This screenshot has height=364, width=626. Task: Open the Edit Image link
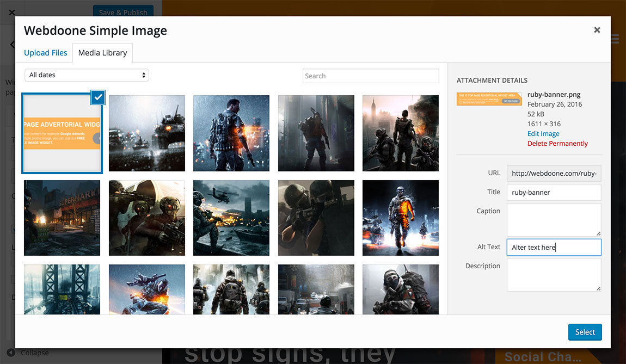tap(543, 134)
